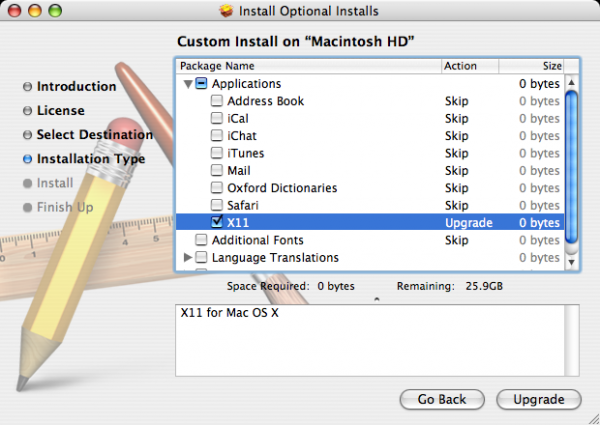Click the blue scrollbar thumb in package list

tap(571, 167)
